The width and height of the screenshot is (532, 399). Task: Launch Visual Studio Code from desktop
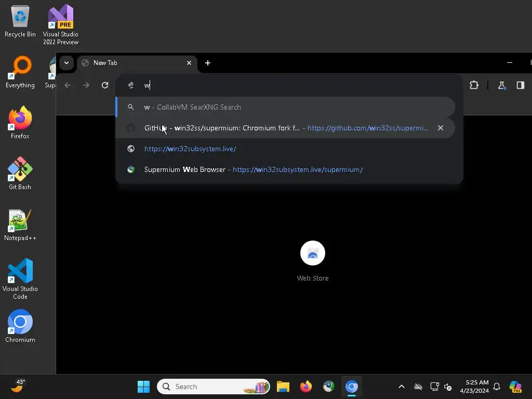point(20,279)
